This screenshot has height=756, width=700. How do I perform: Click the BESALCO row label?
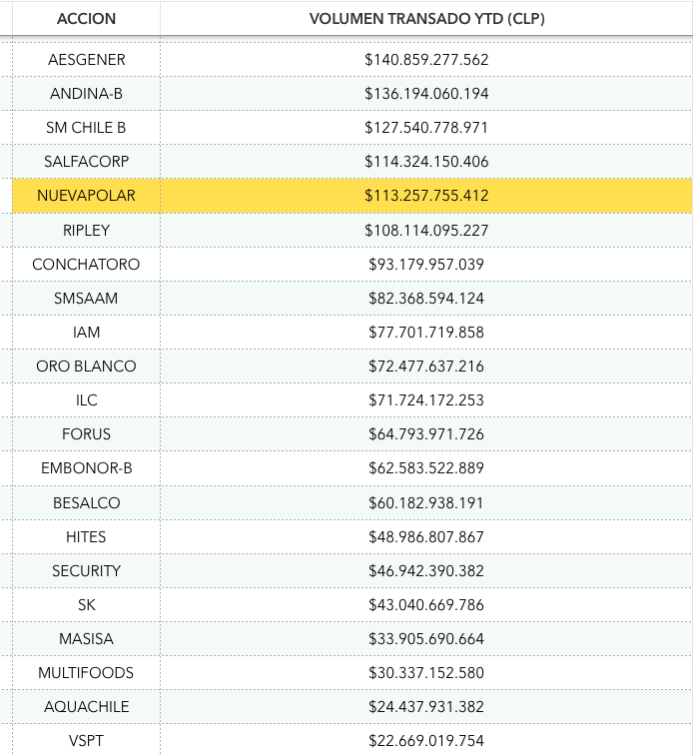pos(86,502)
